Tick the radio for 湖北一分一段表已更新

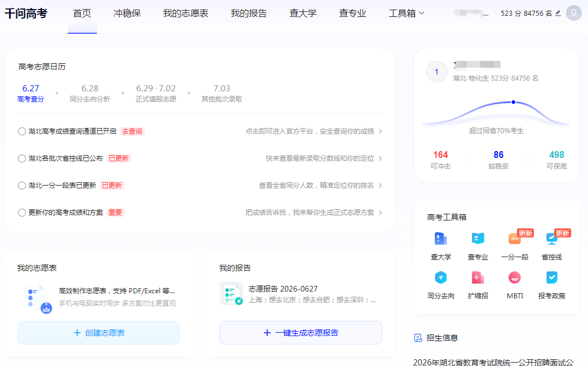[22, 185]
